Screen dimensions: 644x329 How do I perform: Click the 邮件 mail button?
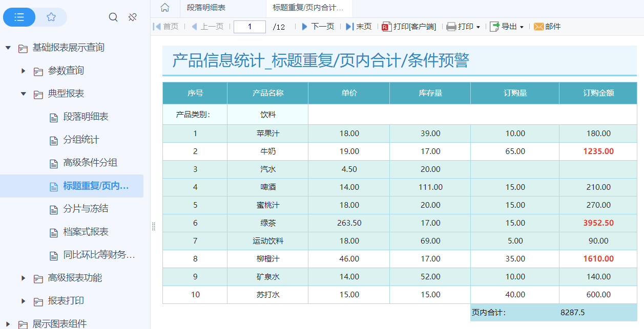coord(547,27)
